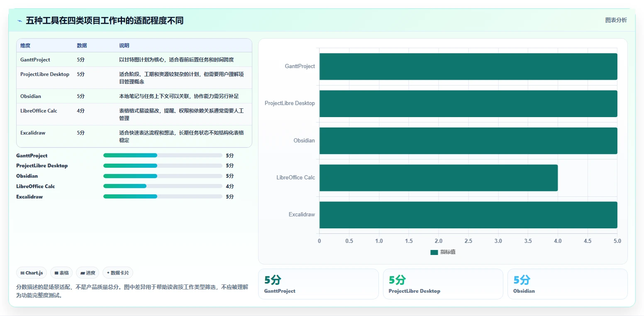Click the description starting 表格格式易读易改
Image resolution: width=644 pixels, height=316 pixels.
coord(181,115)
